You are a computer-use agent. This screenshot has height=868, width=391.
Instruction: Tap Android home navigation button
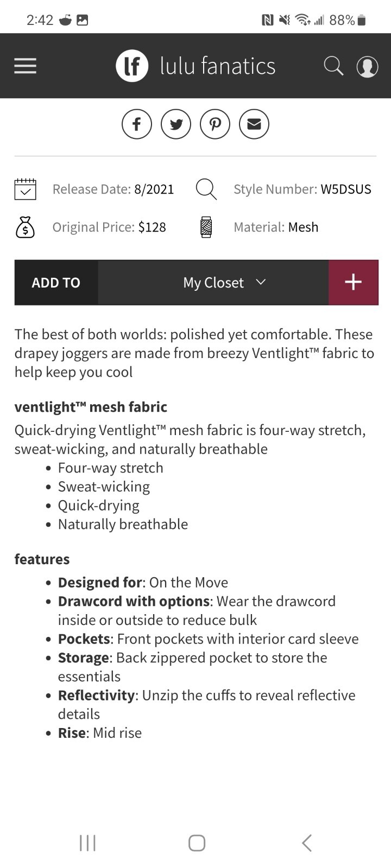[x=197, y=843]
